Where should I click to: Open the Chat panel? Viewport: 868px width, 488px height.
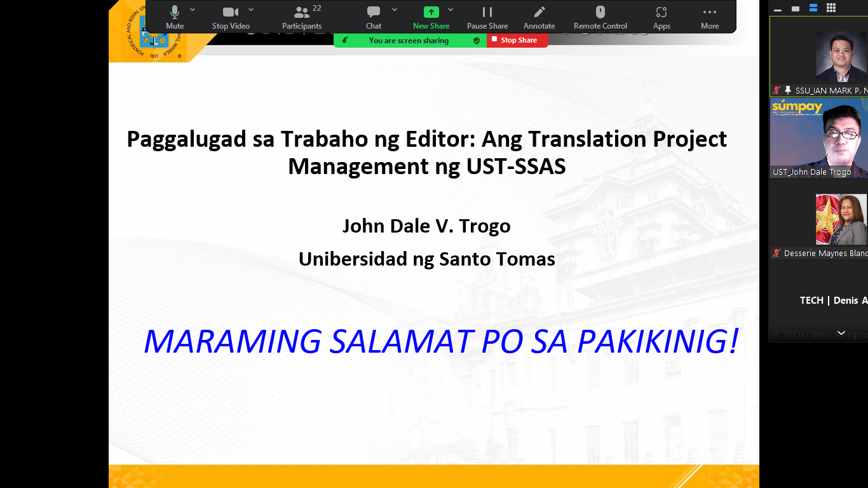(374, 17)
